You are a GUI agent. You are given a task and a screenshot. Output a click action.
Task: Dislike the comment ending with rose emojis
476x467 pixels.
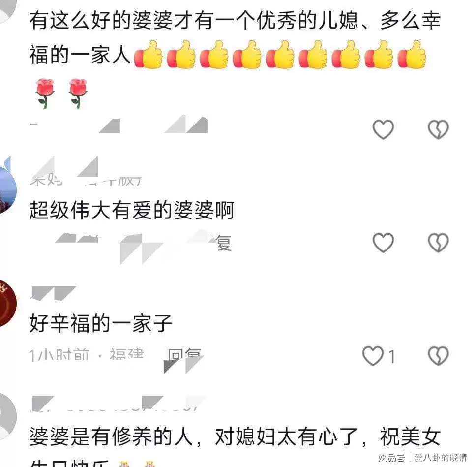pos(438,129)
